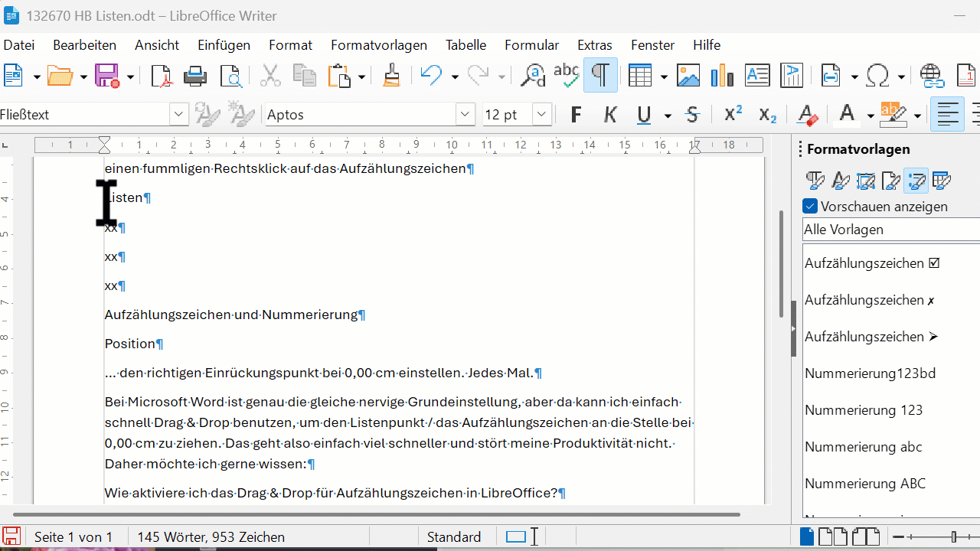Toggle formatting marks display
Screen dimensions: 980x551
pos(600,76)
